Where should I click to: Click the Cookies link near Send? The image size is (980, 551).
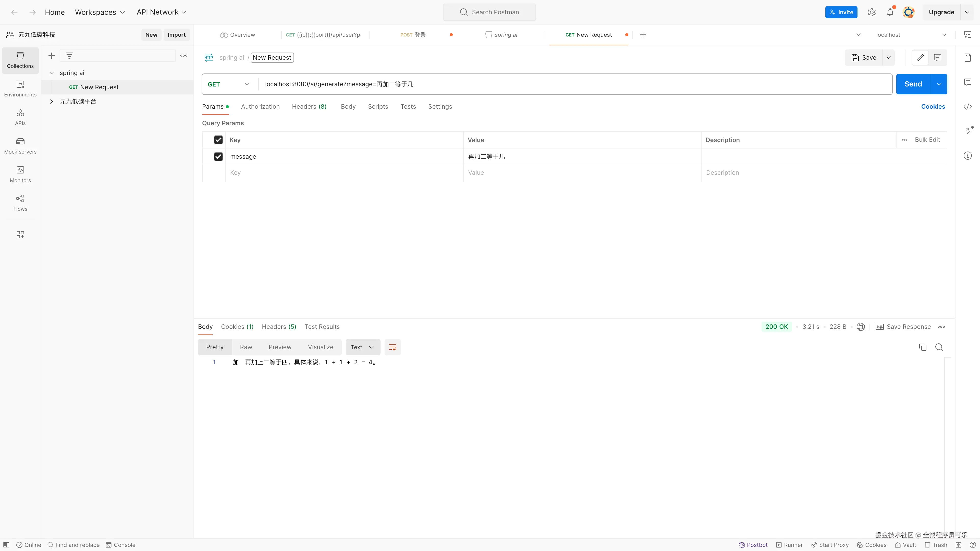(933, 106)
